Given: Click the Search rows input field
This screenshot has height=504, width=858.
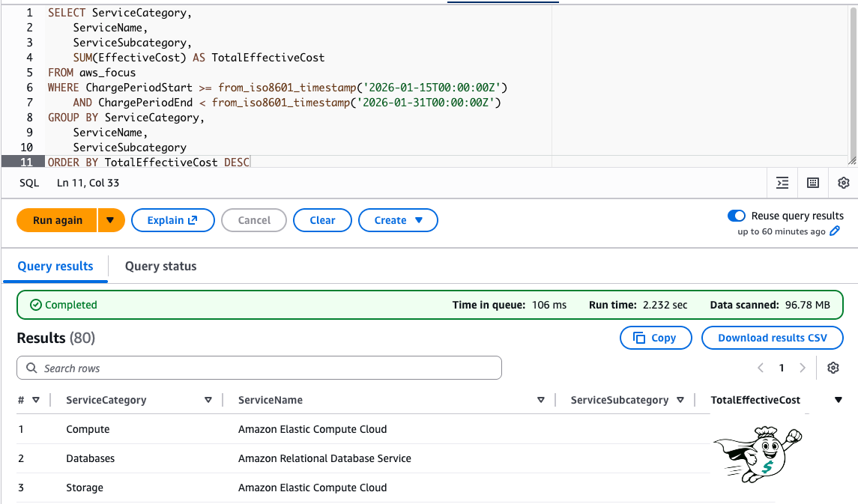Looking at the screenshot, I should click(259, 368).
